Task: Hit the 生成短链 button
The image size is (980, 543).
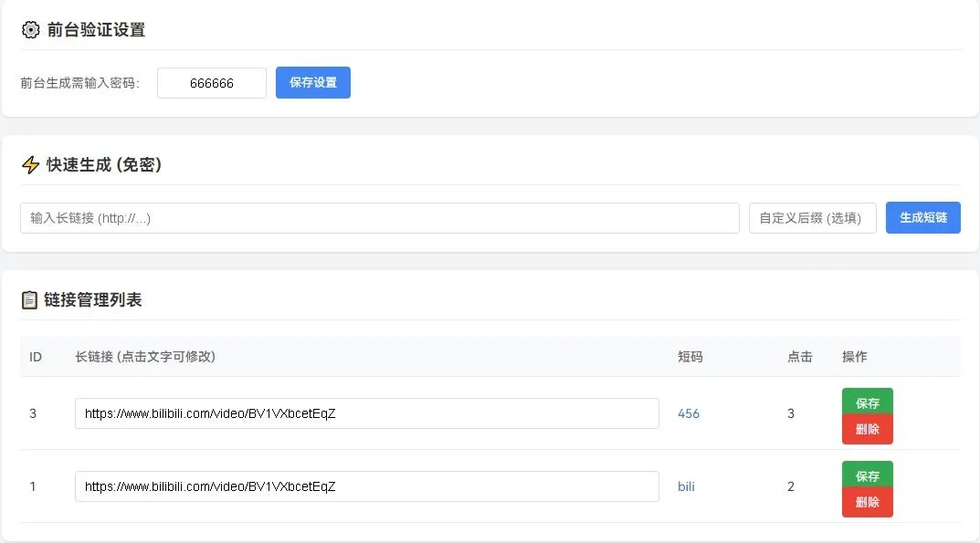Action: pos(922,218)
